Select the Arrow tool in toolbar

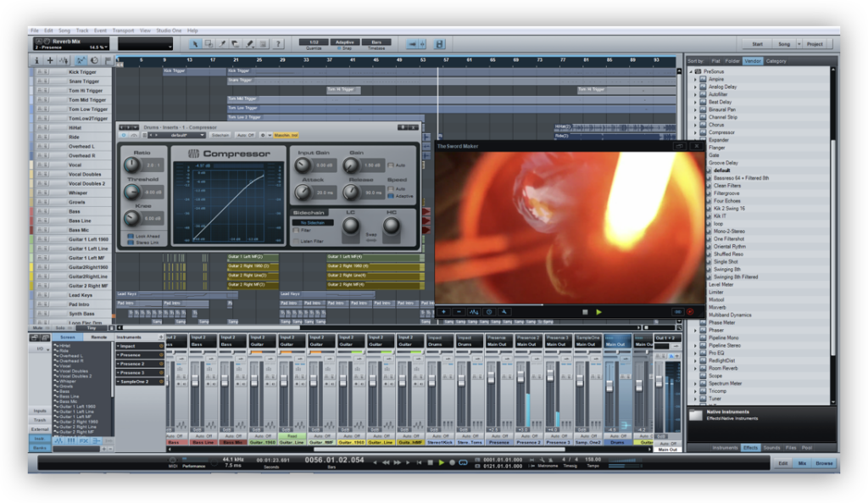pyautogui.click(x=195, y=44)
